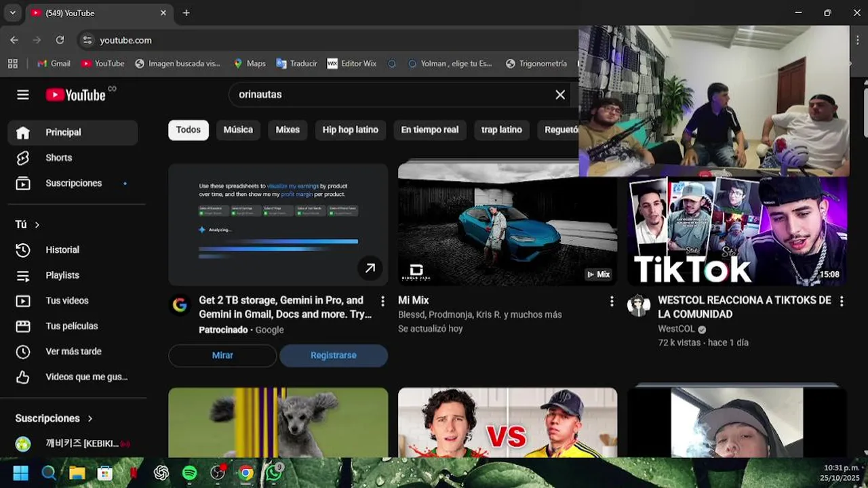The width and height of the screenshot is (868, 488).
Task: Open options menu for the Google ad
Action: tap(382, 301)
